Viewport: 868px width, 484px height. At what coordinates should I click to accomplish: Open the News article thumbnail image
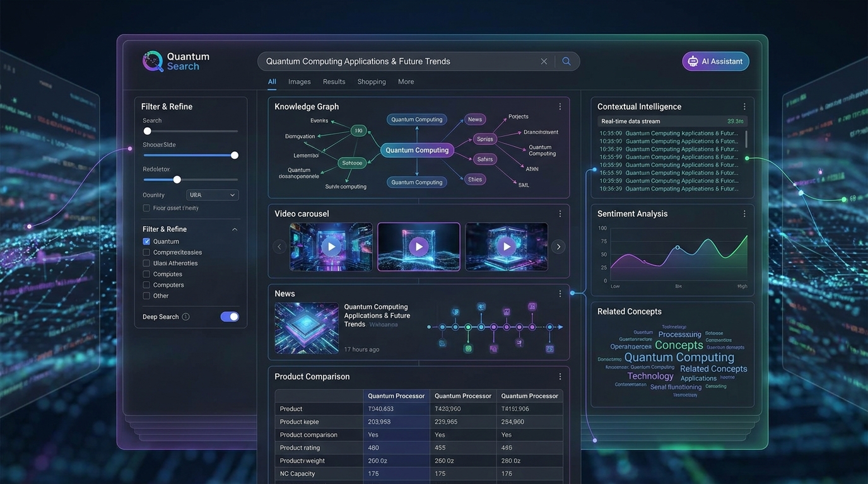(307, 328)
